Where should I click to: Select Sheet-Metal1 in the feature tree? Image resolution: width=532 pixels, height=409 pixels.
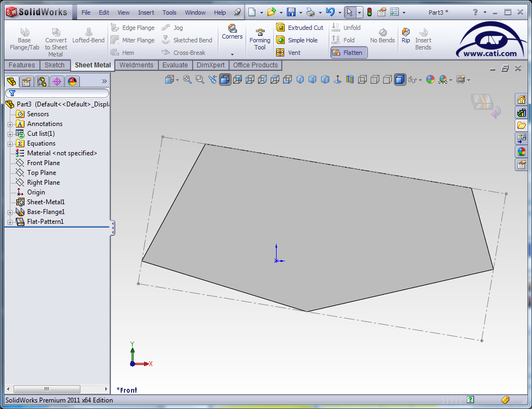(40, 202)
